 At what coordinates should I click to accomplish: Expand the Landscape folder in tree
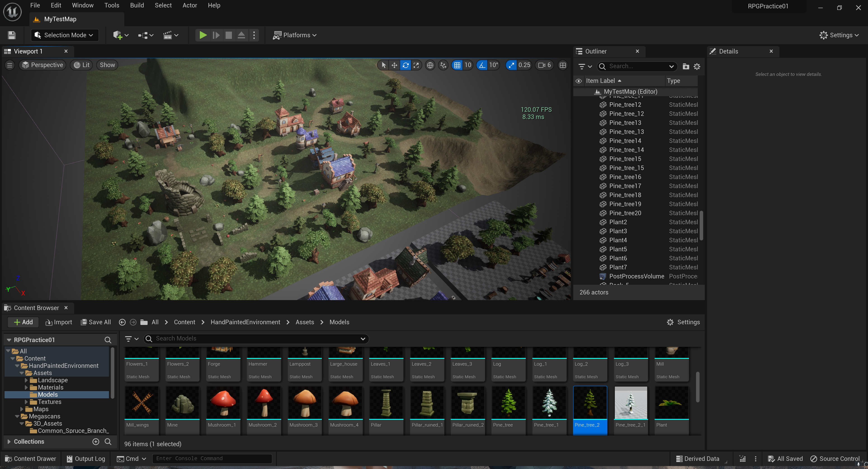(x=26, y=380)
